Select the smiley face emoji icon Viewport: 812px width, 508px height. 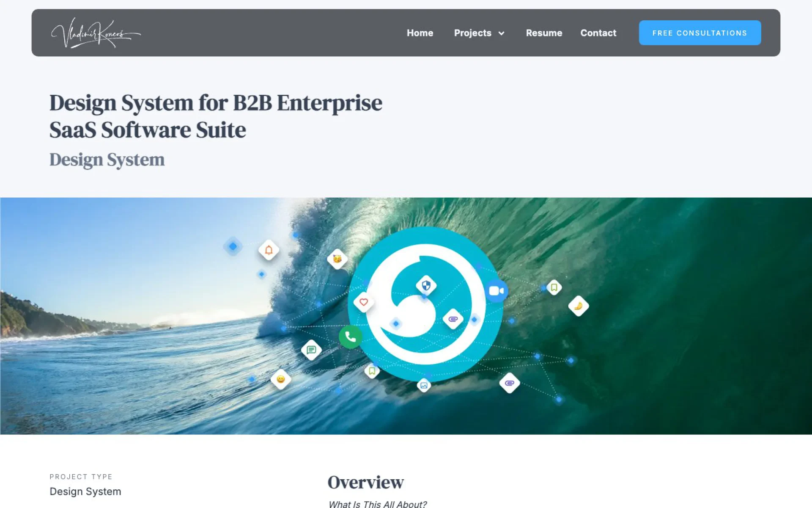(x=281, y=379)
